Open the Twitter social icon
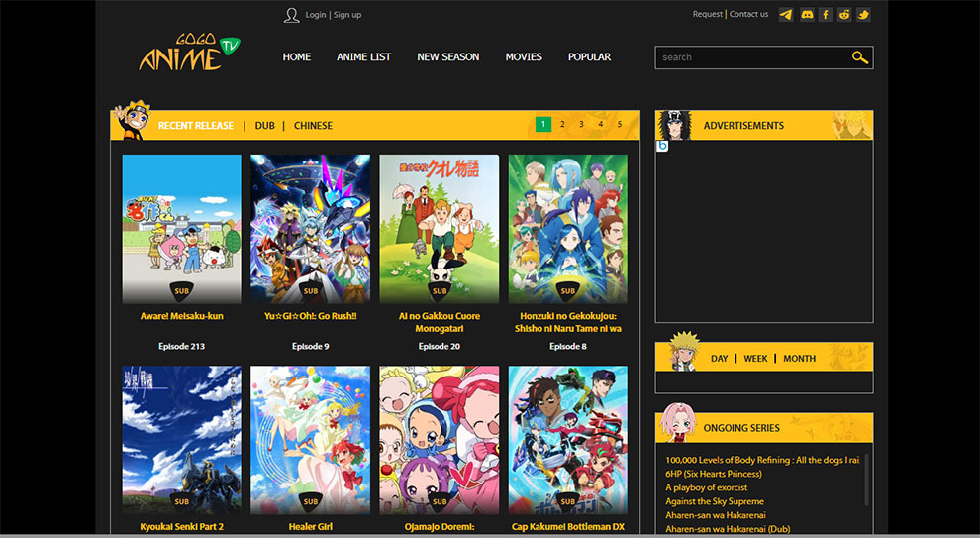980x538 pixels. (x=863, y=15)
